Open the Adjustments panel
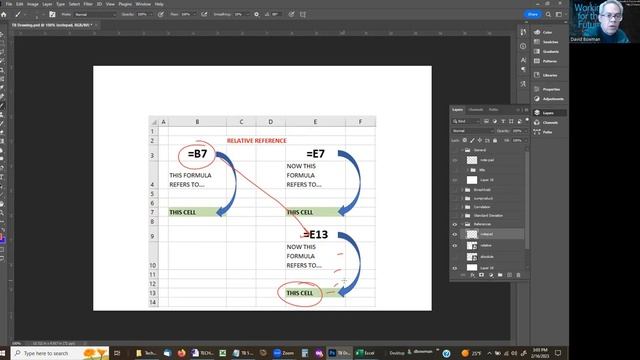The height and width of the screenshot is (360, 640). tap(549, 99)
